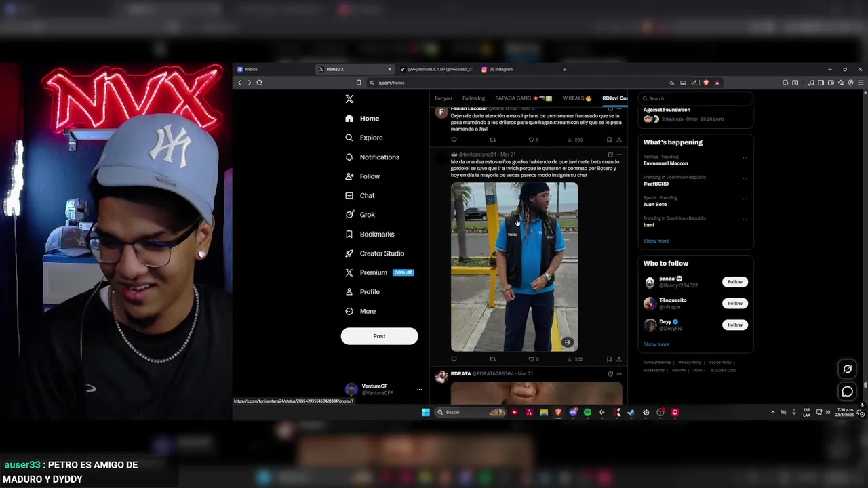The image size is (868, 488).
Task: Switch to the Roblox browser tab
Action: [x=273, y=69]
